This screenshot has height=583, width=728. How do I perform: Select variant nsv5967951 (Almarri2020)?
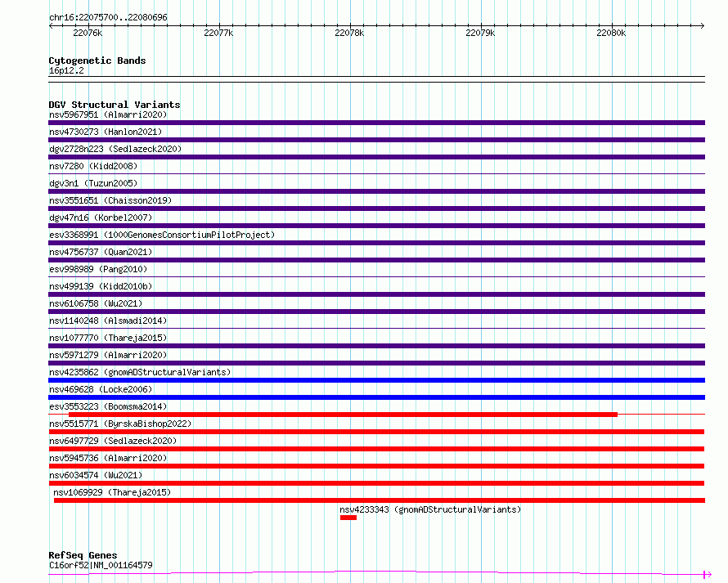click(108, 114)
